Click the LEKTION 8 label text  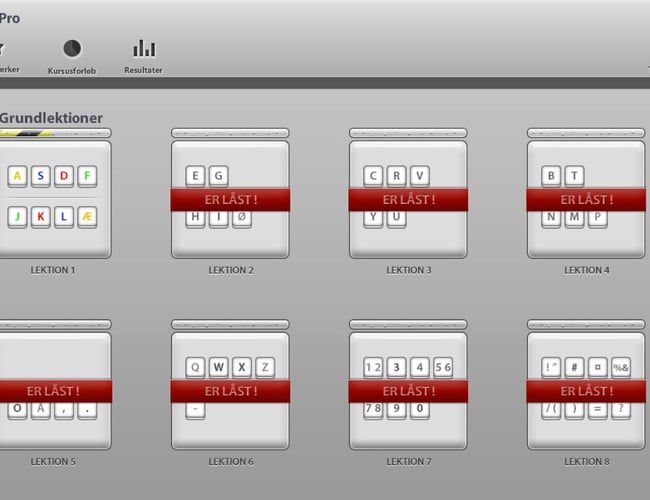586,462
